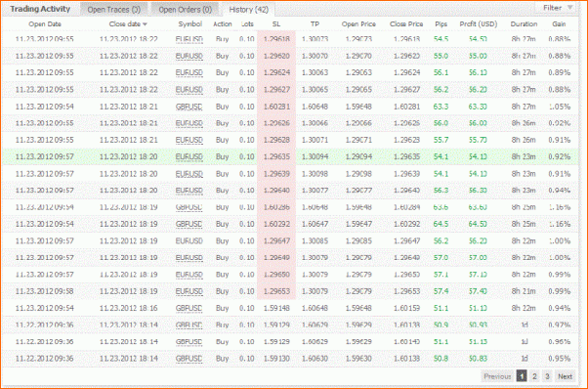This screenshot has height=389, width=588.
Task: Sort by the Open Price column header
Action: click(x=358, y=24)
